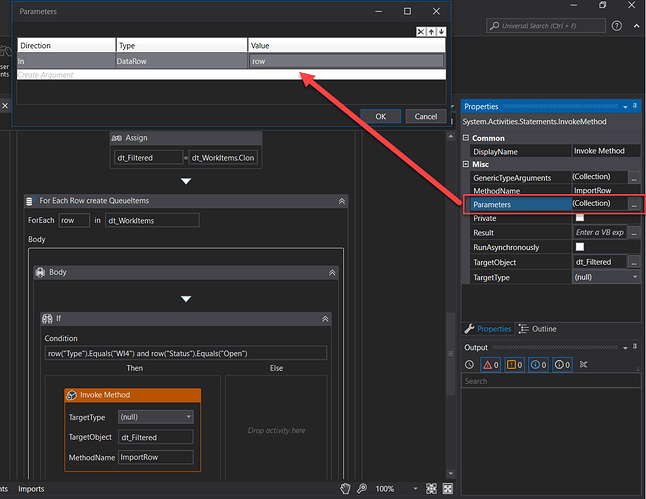
Task: Switch to the Outline tab
Action: (538, 329)
